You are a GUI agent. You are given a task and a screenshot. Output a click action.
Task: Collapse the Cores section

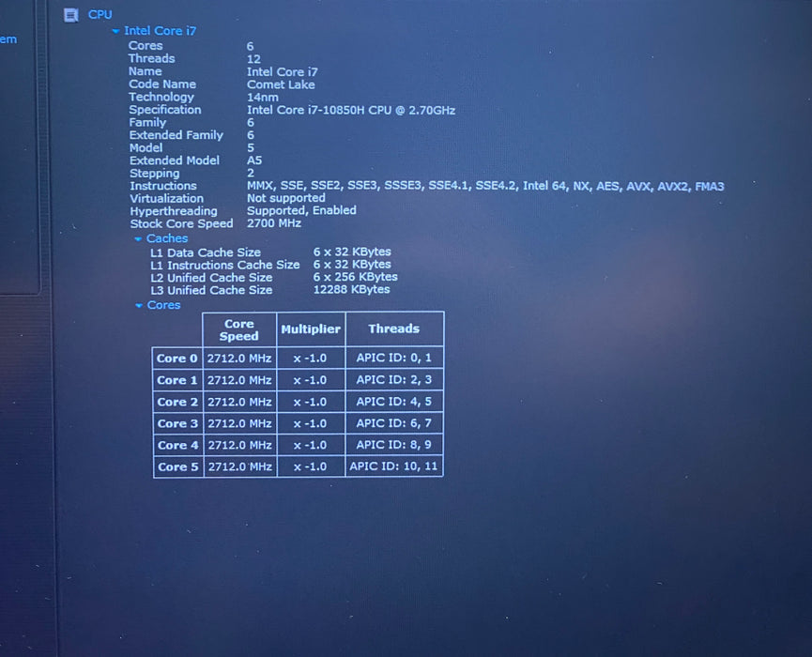pyautogui.click(x=138, y=305)
